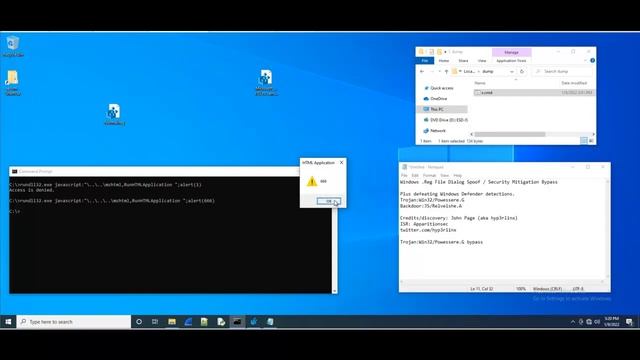Open Task View on the taskbar
This screenshot has height=360, width=640.
155,322
